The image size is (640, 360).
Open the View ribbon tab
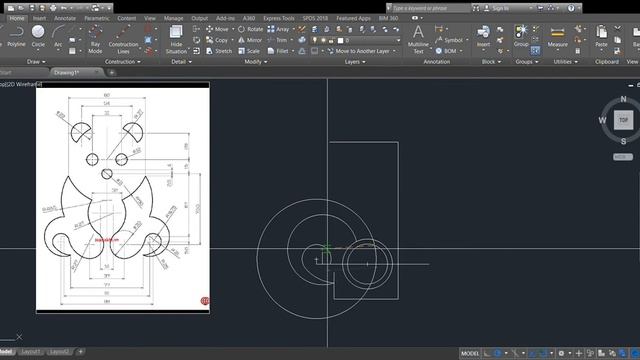click(150, 18)
